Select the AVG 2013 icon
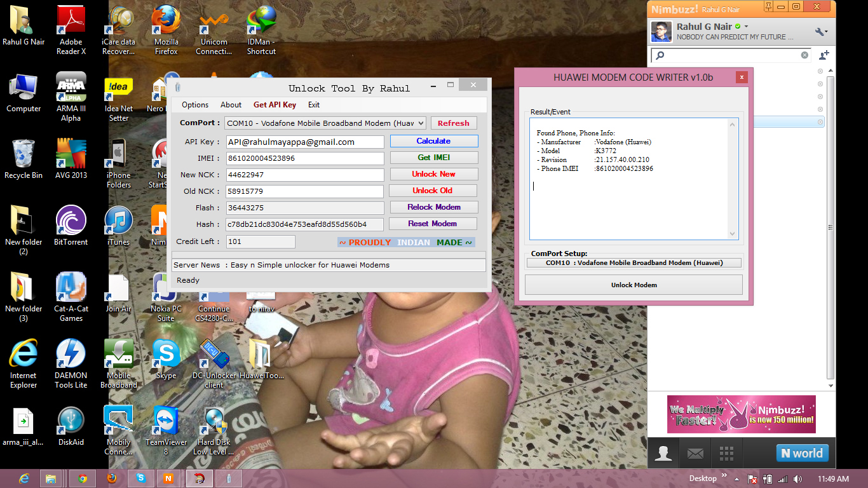Screen dimensions: 868x488 (x=71, y=159)
